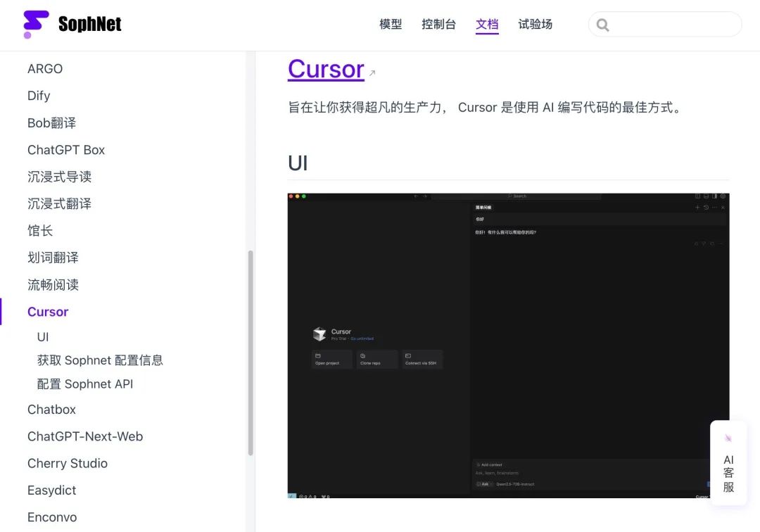Click the AI 客服 floating button

[728, 463]
